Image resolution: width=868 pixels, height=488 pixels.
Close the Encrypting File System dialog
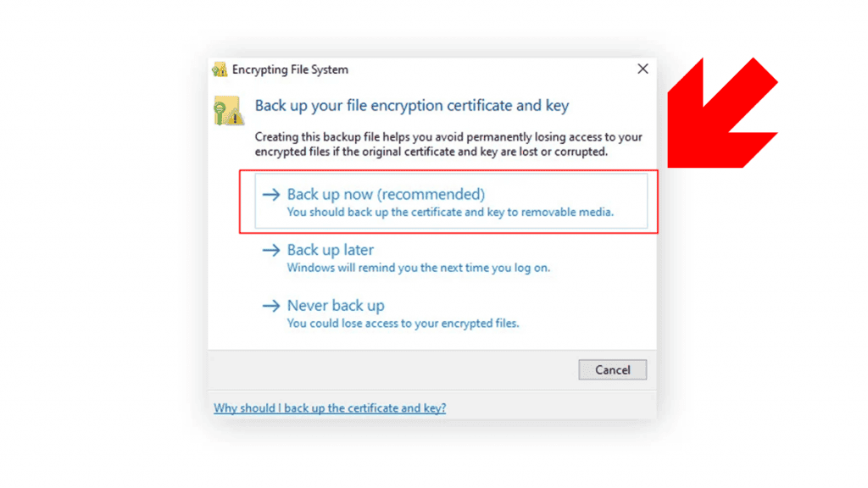pyautogui.click(x=643, y=69)
